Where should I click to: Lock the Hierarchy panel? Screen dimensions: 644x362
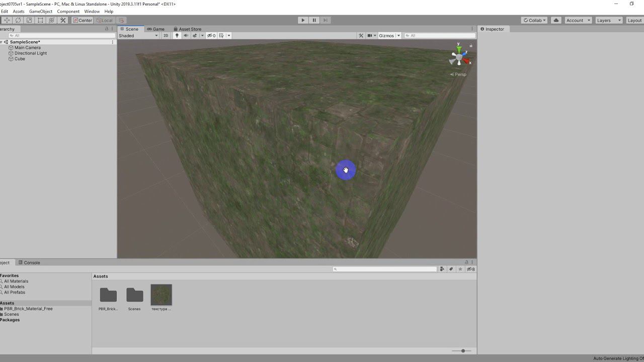106,29
